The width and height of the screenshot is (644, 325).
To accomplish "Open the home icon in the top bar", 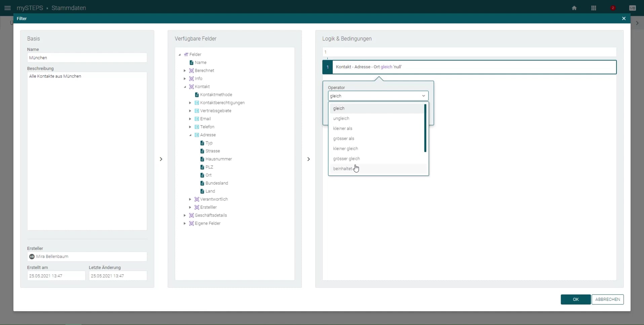I will click(x=574, y=8).
